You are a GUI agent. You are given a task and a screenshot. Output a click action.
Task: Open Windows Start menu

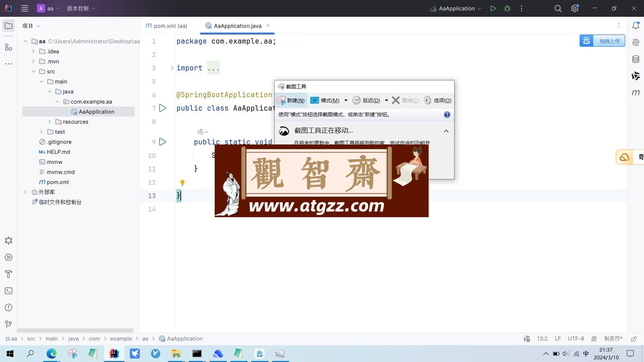[x=10, y=354]
